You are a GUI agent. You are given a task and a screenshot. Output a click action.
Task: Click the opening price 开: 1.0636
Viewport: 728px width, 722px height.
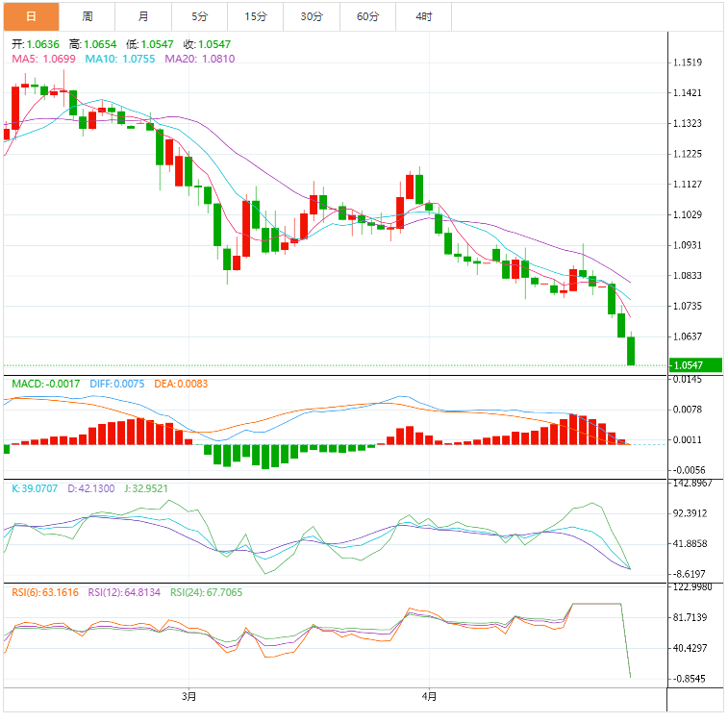tap(36, 44)
